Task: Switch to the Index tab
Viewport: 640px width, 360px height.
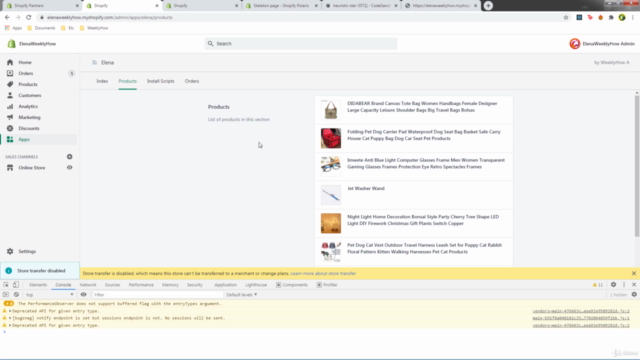Action: click(102, 81)
